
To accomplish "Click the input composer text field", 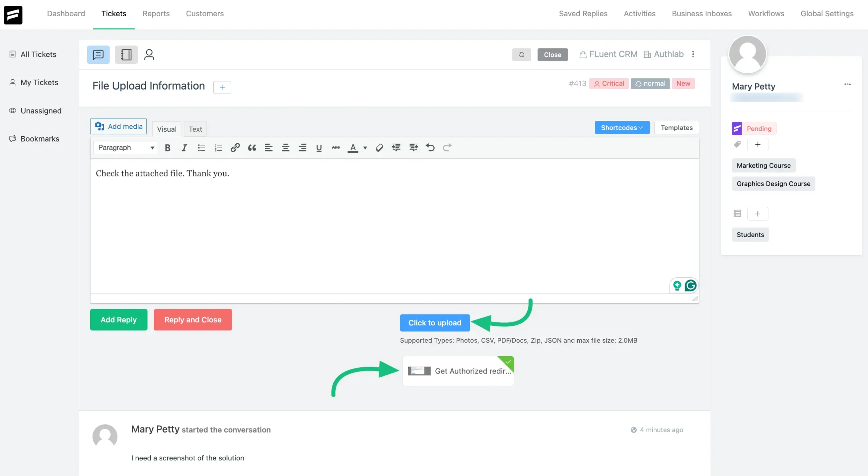I will point(394,229).
